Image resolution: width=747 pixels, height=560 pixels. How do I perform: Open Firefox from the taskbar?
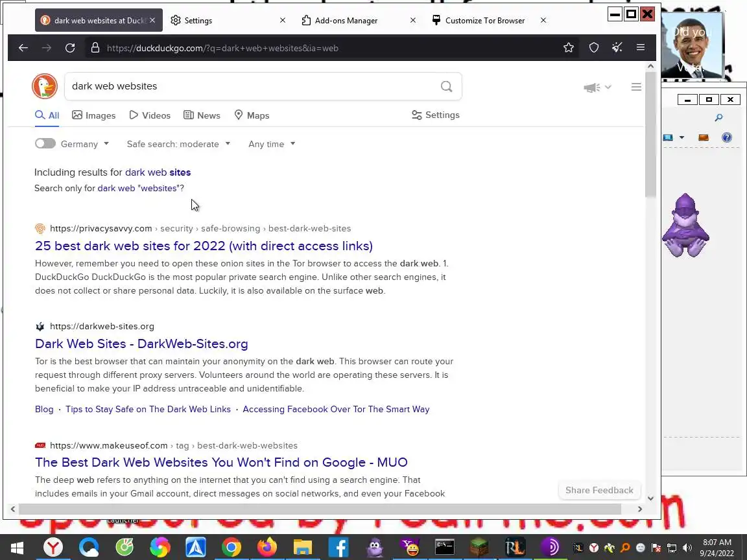[267, 547]
